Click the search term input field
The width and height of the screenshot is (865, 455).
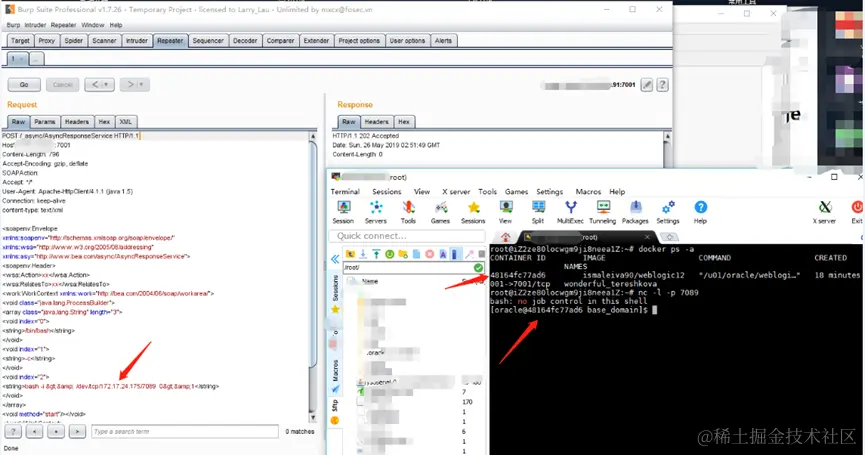(x=185, y=431)
